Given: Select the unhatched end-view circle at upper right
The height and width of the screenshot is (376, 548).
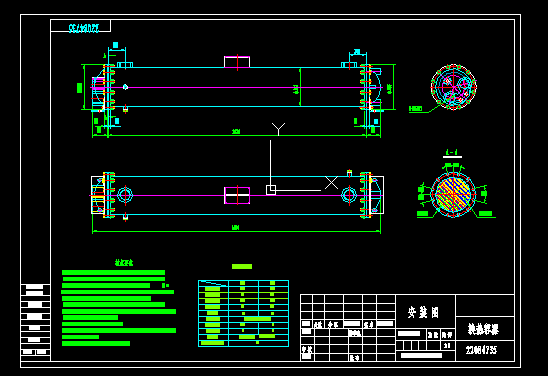Looking at the screenshot, I should [x=454, y=87].
